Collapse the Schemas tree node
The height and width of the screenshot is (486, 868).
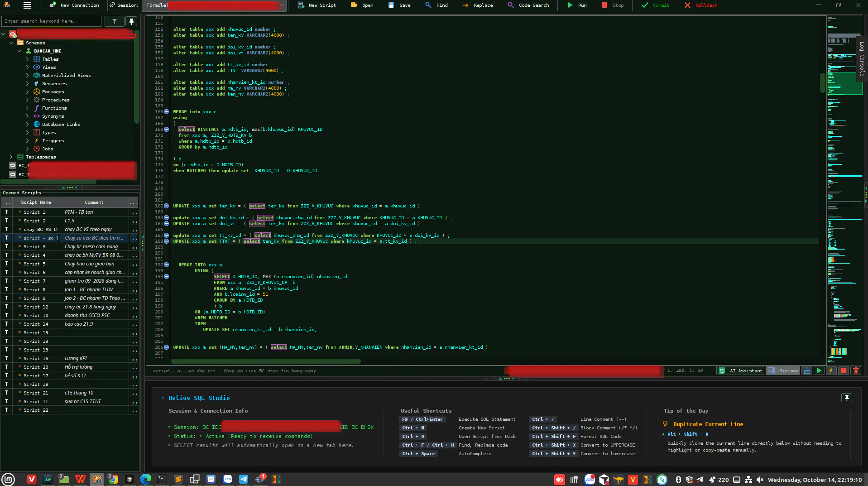point(11,43)
